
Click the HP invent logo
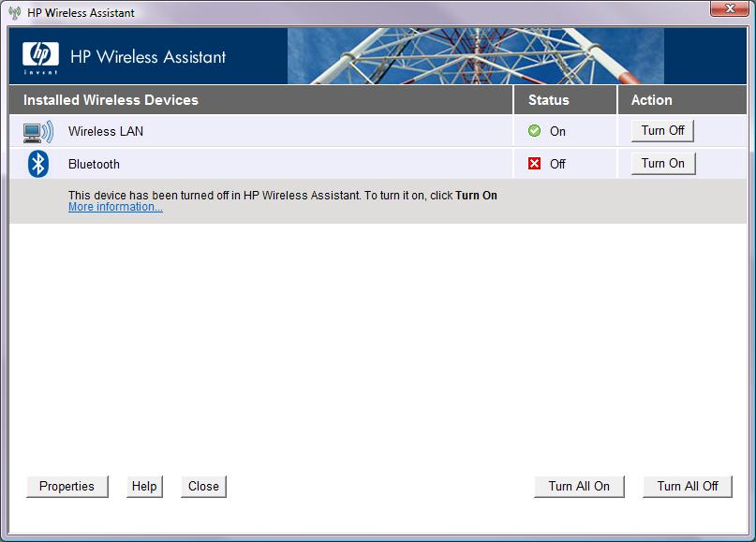[x=40, y=58]
